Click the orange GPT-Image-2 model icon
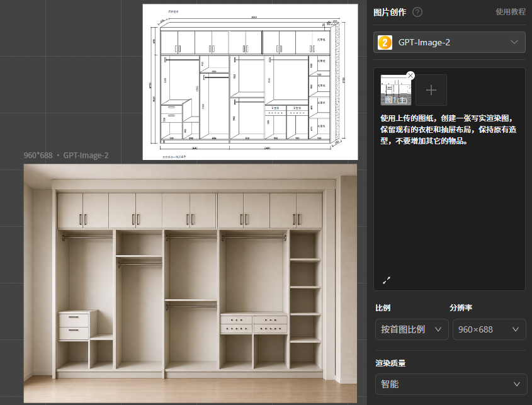This screenshot has height=405, width=532. click(x=385, y=42)
